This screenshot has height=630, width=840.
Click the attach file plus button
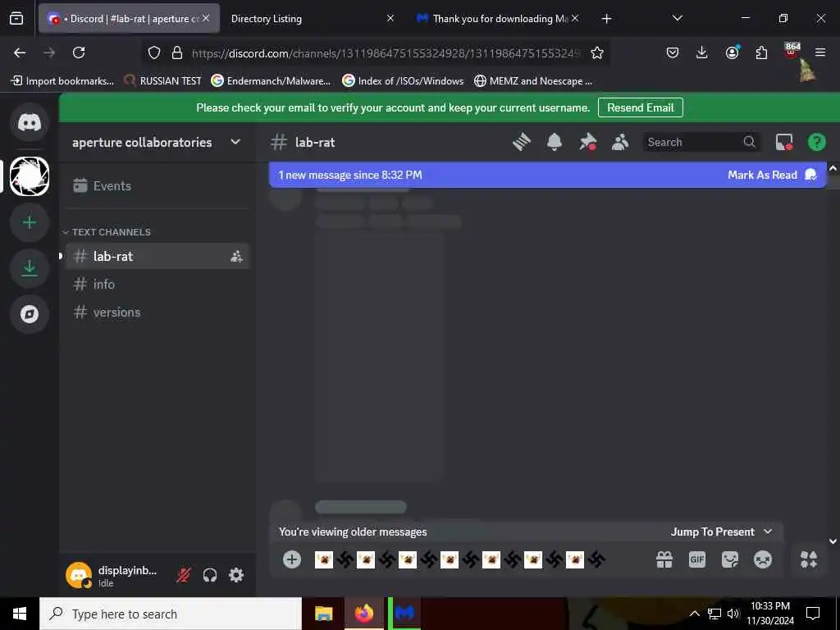coord(292,559)
